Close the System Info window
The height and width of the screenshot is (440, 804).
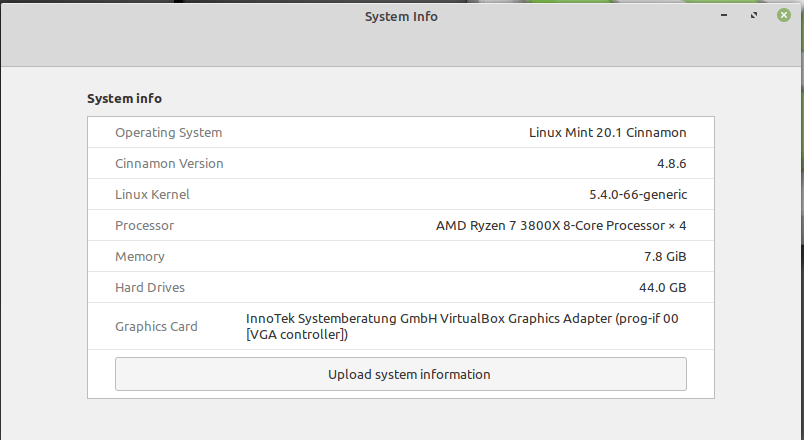tap(783, 15)
